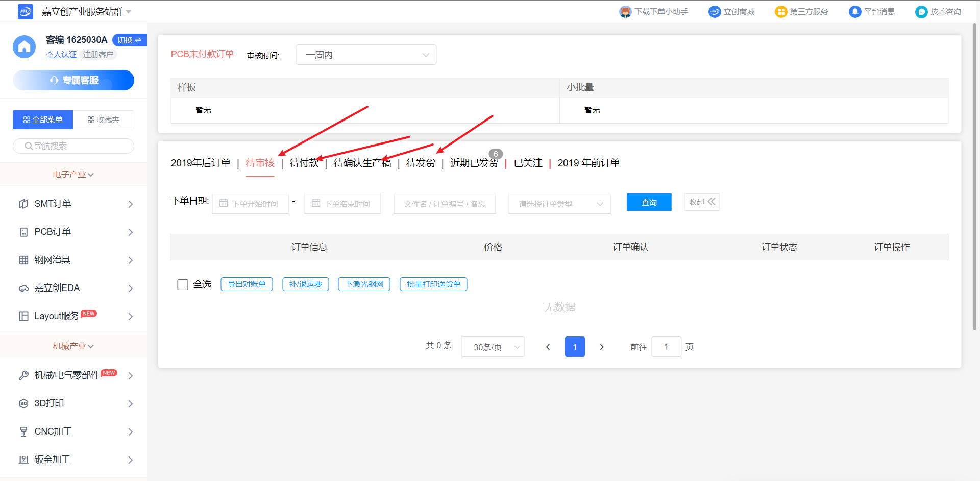Click the 钢网治具 grid icon
The width and height of the screenshot is (980, 481).
tap(23, 260)
